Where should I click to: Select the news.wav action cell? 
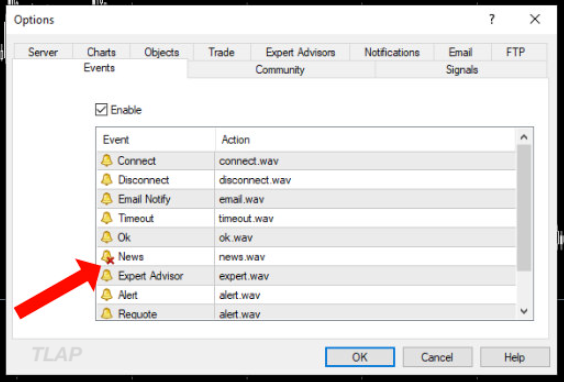tap(365, 257)
